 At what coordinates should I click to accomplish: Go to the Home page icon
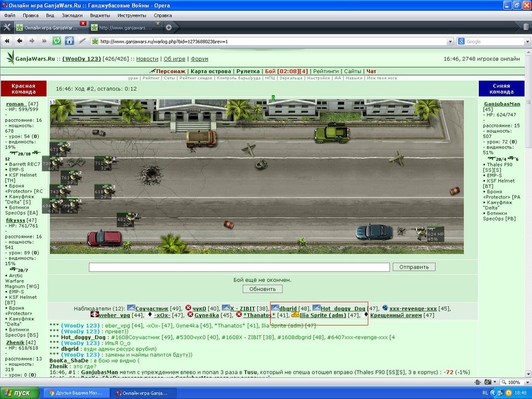coord(69,41)
